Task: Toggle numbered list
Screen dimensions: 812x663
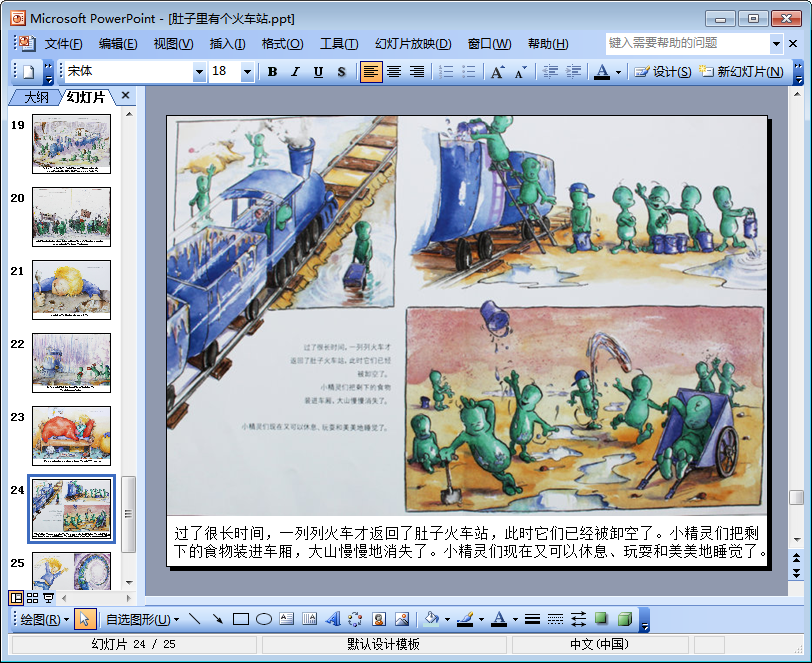Action: click(446, 71)
